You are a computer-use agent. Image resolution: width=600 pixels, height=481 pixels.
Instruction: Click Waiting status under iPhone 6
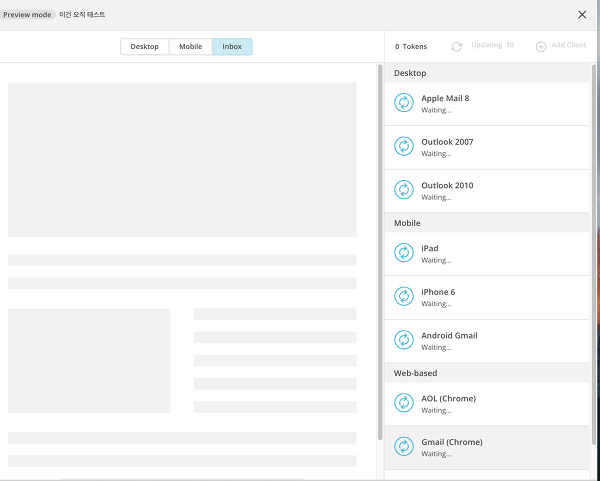(436, 304)
